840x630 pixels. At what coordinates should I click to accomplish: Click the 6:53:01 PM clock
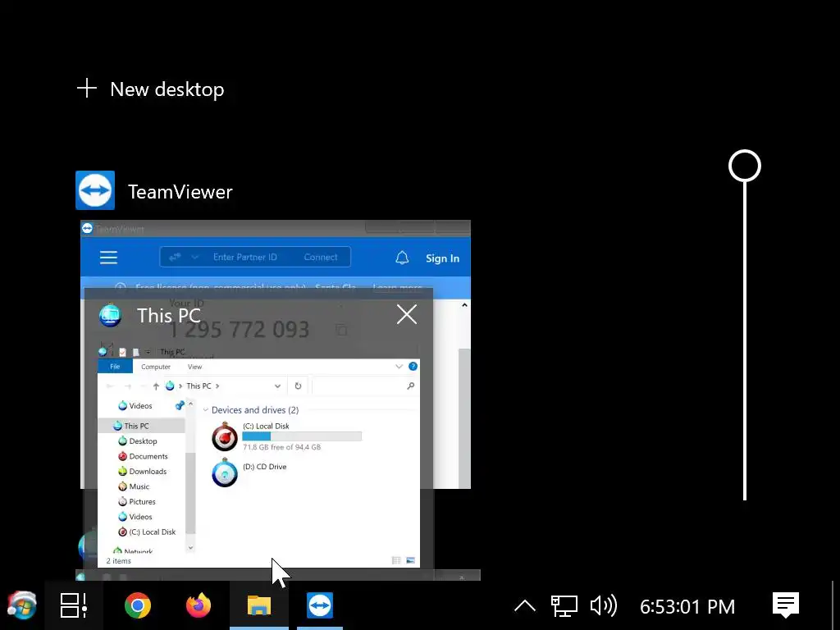tap(687, 606)
